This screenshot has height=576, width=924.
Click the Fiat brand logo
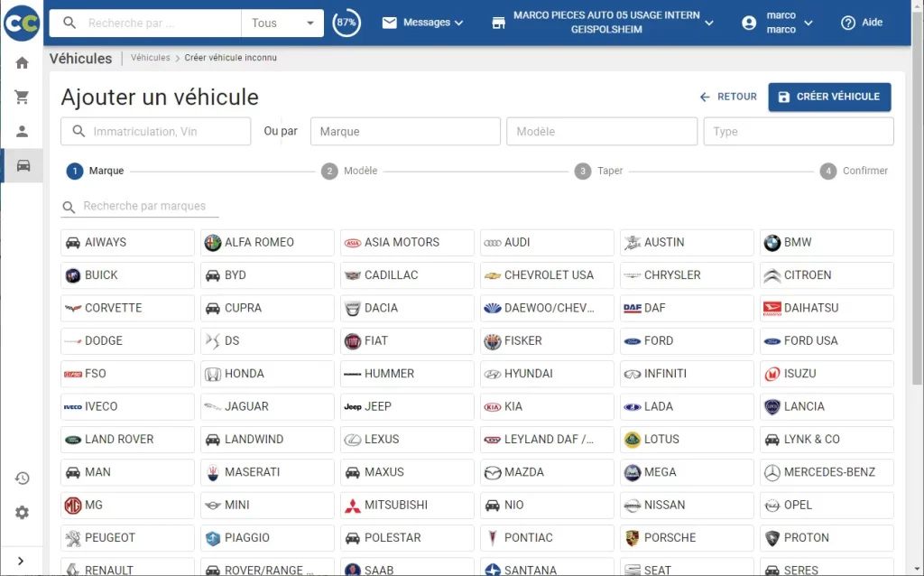353,340
